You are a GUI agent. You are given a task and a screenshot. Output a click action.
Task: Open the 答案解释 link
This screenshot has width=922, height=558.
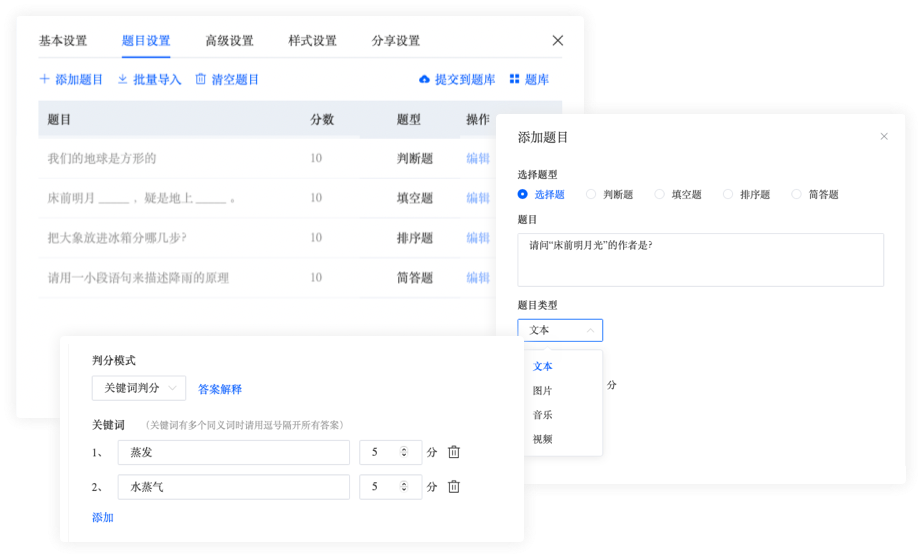click(x=220, y=389)
